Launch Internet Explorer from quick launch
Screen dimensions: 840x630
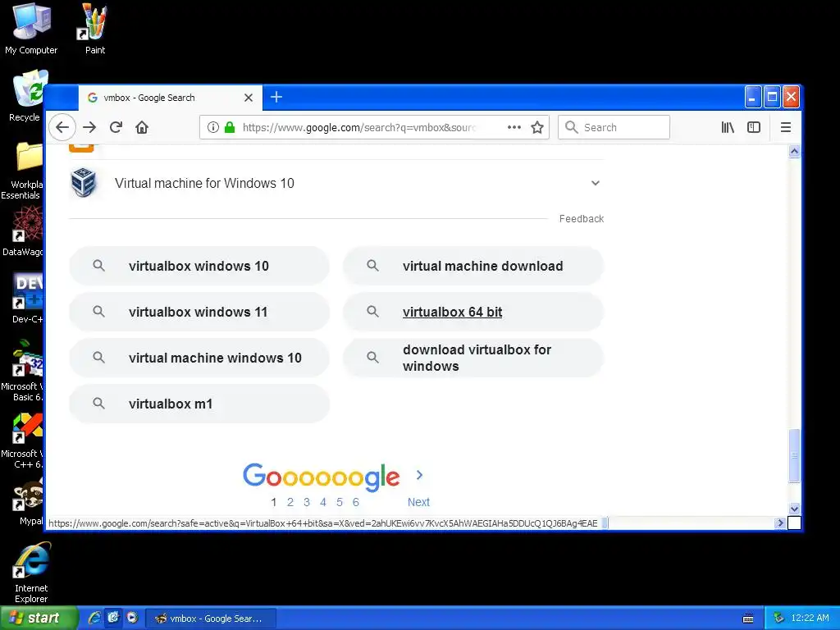[94, 619]
